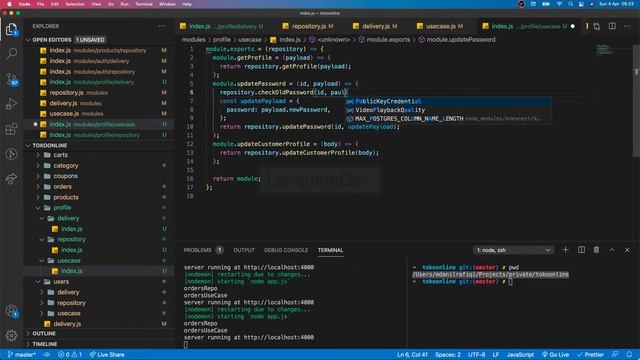Screen dimensions: 640x360
Task: Split the terminal panel
Action: (581, 250)
